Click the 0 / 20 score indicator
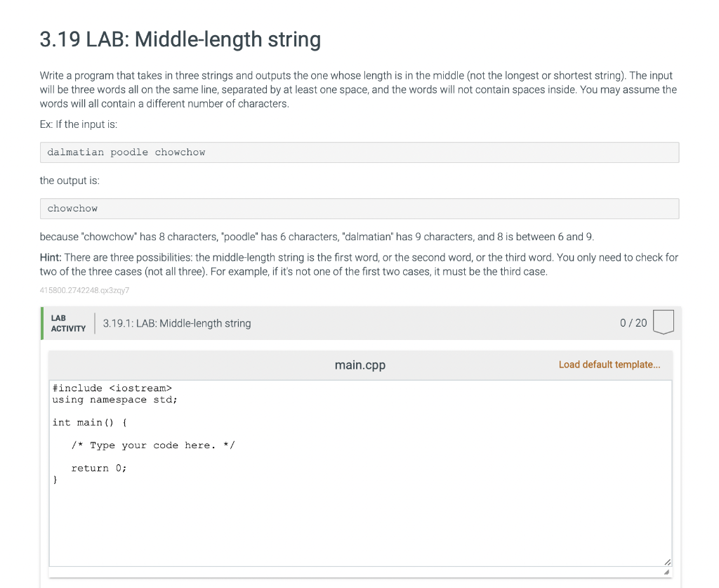719x588 pixels. (633, 323)
